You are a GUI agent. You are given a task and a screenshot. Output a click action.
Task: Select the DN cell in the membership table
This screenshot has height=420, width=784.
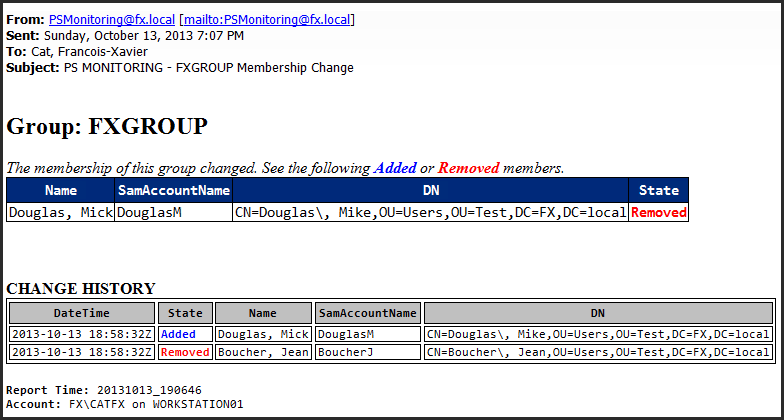[430, 212]
